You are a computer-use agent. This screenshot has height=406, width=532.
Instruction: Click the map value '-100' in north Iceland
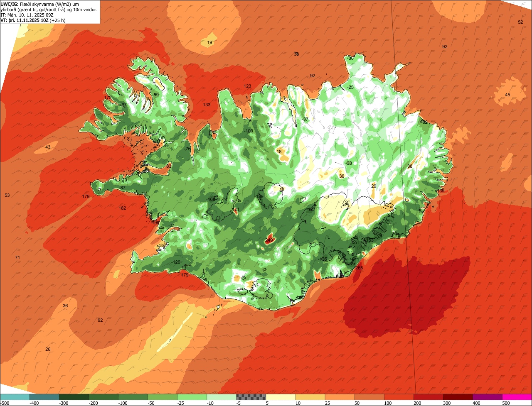249,131
